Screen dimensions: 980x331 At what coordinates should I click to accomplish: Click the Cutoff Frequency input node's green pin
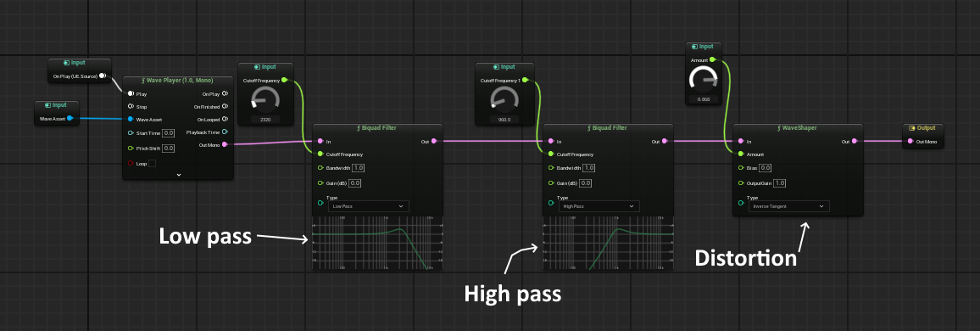(285, 80)
